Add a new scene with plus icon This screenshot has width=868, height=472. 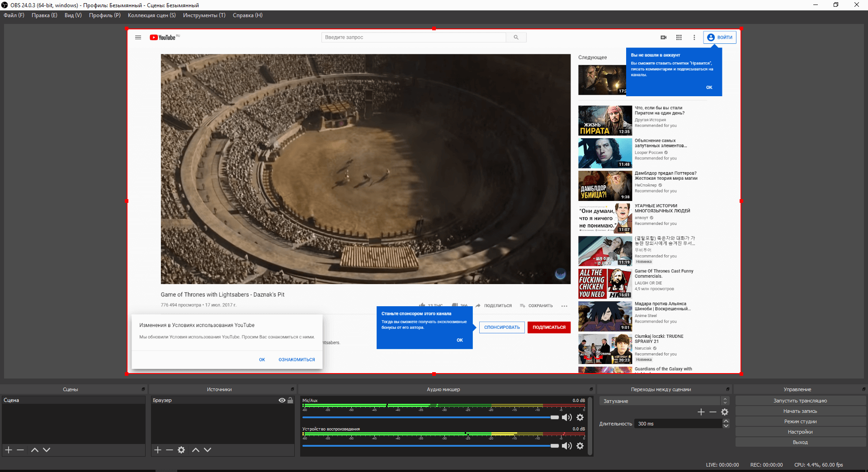click(9, 450)
